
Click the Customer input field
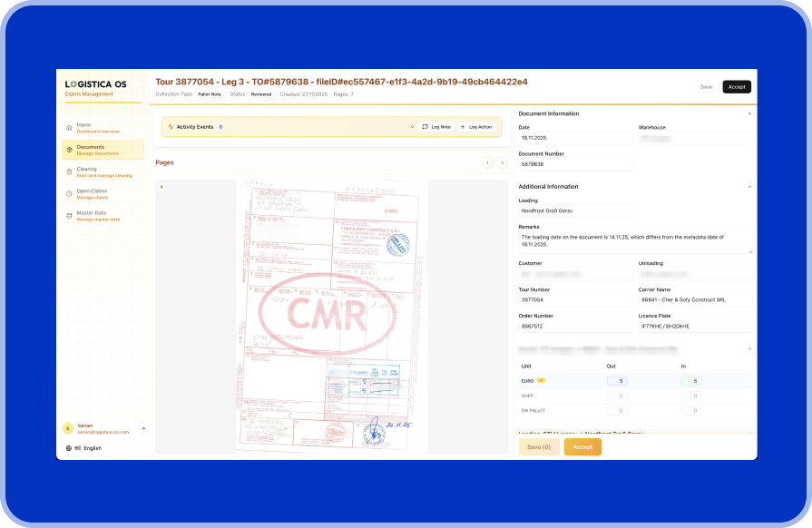click(575, 274)
